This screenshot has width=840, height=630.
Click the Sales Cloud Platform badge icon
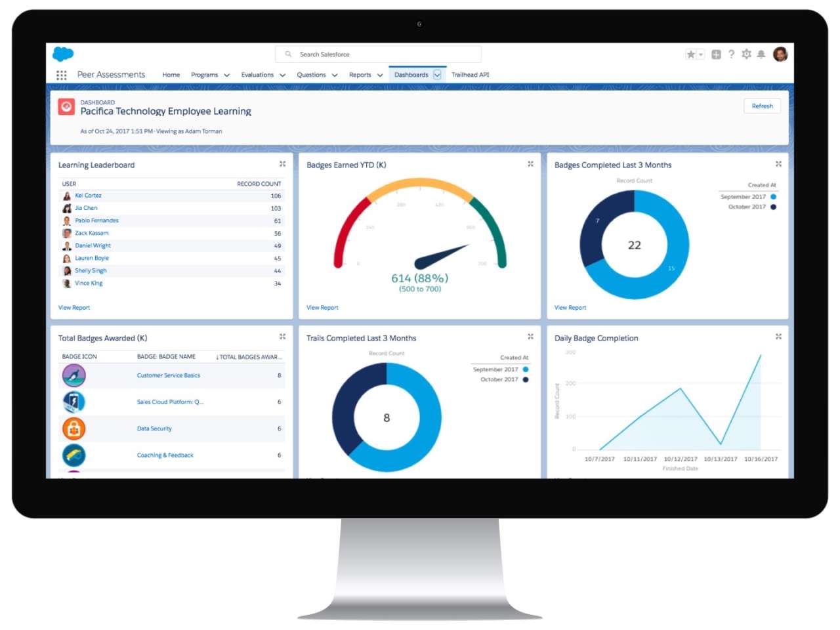pos(74,402)
